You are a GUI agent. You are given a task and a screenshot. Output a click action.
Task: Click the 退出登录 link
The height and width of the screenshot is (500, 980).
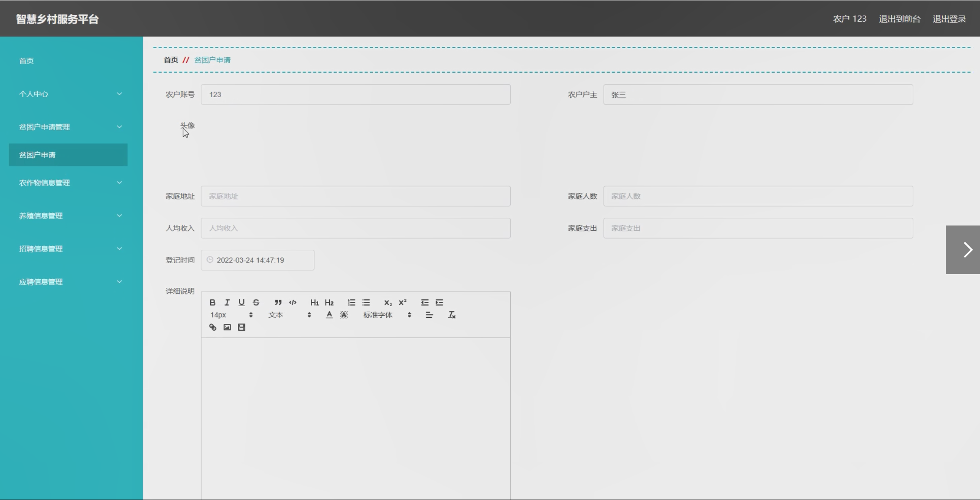point(949,19)
